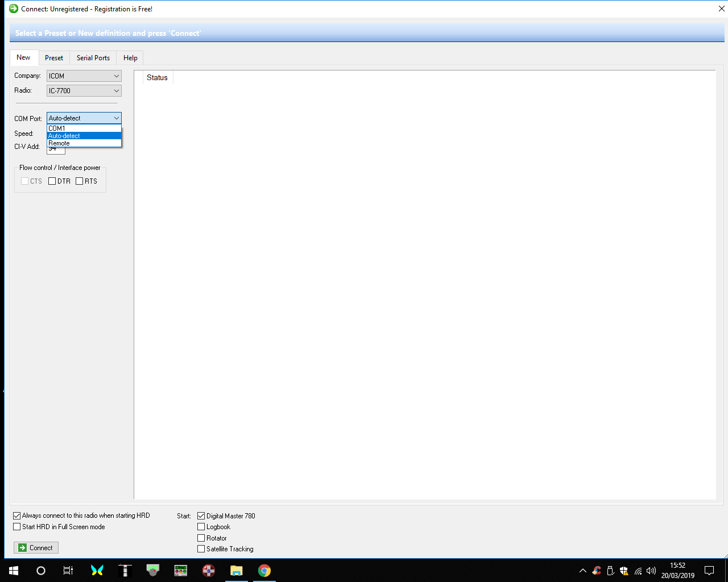Image resolution: width=728 pixels, height=582 pixels.
Task: Open the lifebuoy icon app in taskbar
Action: pos(209,571)
